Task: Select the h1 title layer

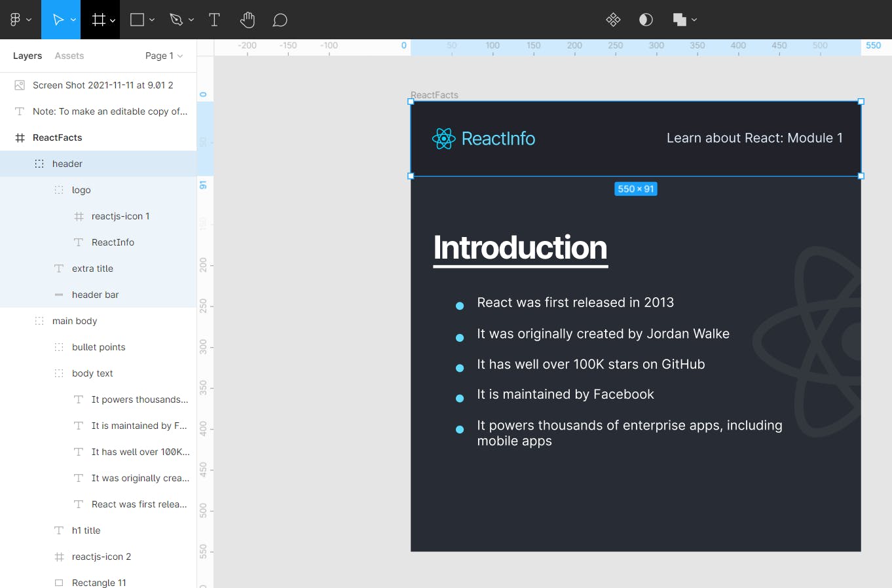Action: coord(98,530)
